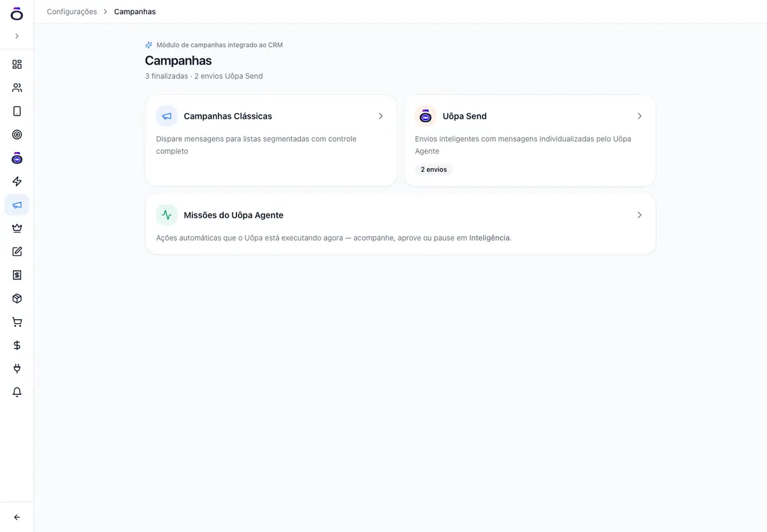Click the "Dispare mensagens para listas segmentadas" description
The height and width of the screenshot is (532, 767).
pos(256,145)
